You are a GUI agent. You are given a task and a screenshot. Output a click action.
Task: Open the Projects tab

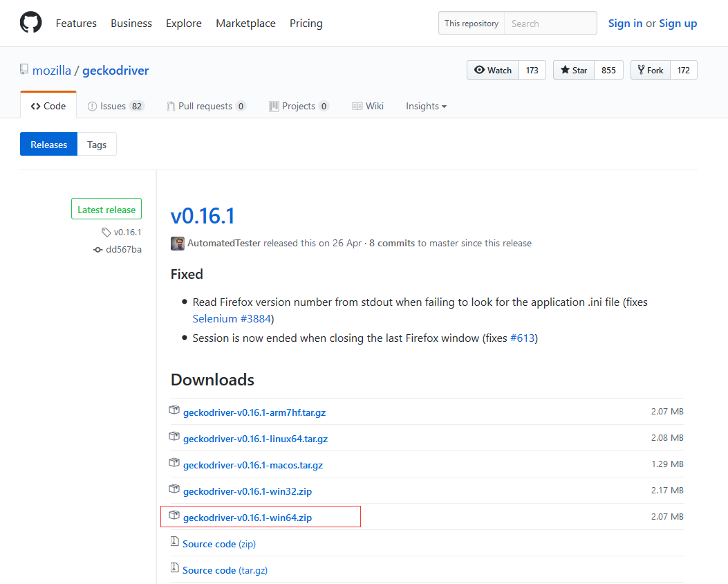[299, 107]
